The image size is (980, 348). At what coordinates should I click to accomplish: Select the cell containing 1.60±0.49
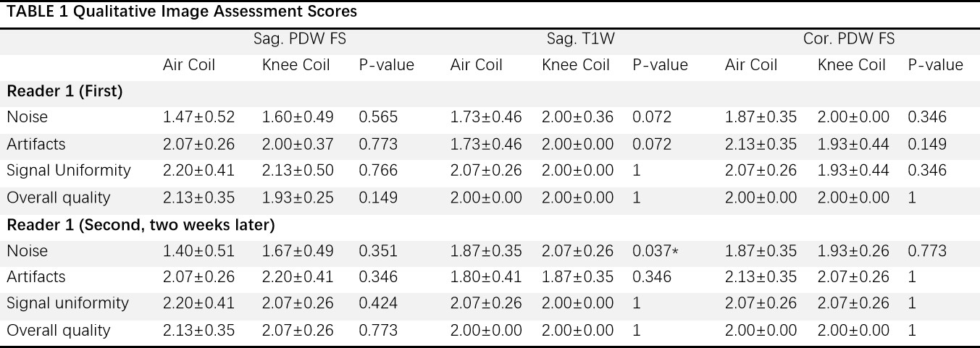[x=298, y=117]
